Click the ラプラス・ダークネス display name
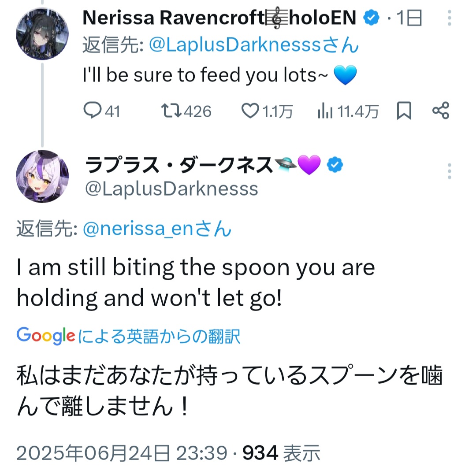This screenshot has width=476, height=474. (178, 165)
